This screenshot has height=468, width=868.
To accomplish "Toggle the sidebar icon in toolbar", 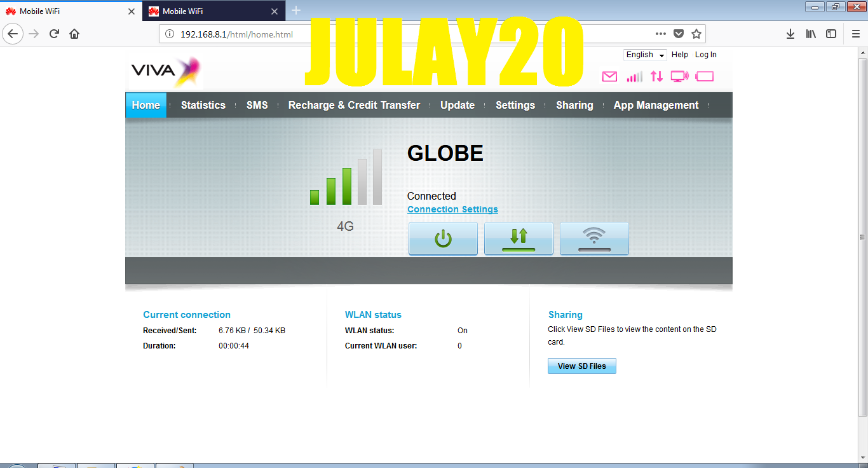I will [831, 34].
